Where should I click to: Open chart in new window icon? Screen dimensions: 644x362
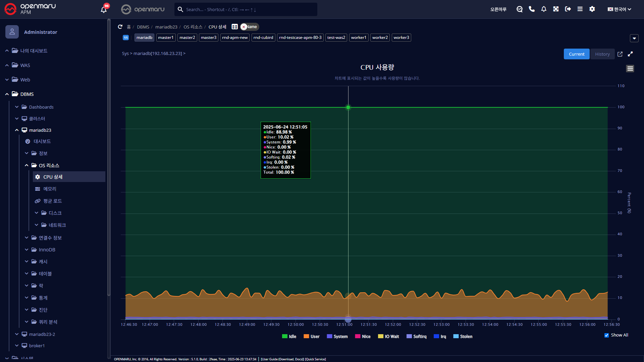(x=620, y=54)
